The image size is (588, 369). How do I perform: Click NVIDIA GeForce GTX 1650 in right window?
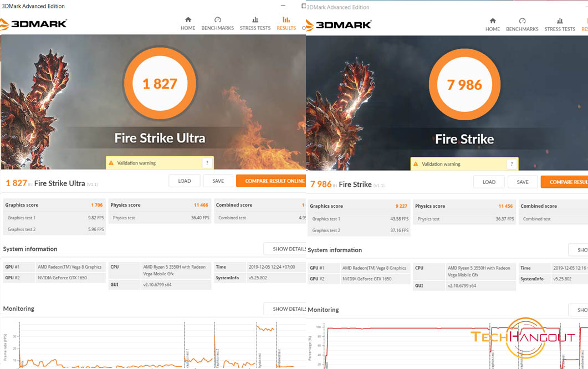coord(367,279)
